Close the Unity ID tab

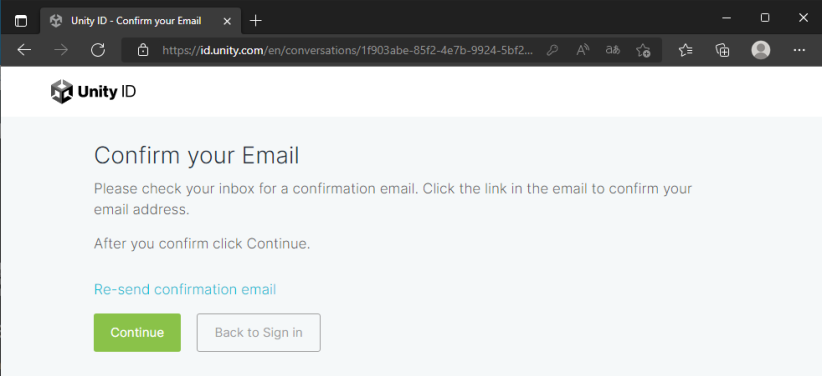227,21
